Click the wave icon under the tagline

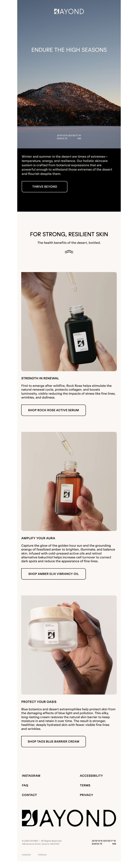pos(69,252)
